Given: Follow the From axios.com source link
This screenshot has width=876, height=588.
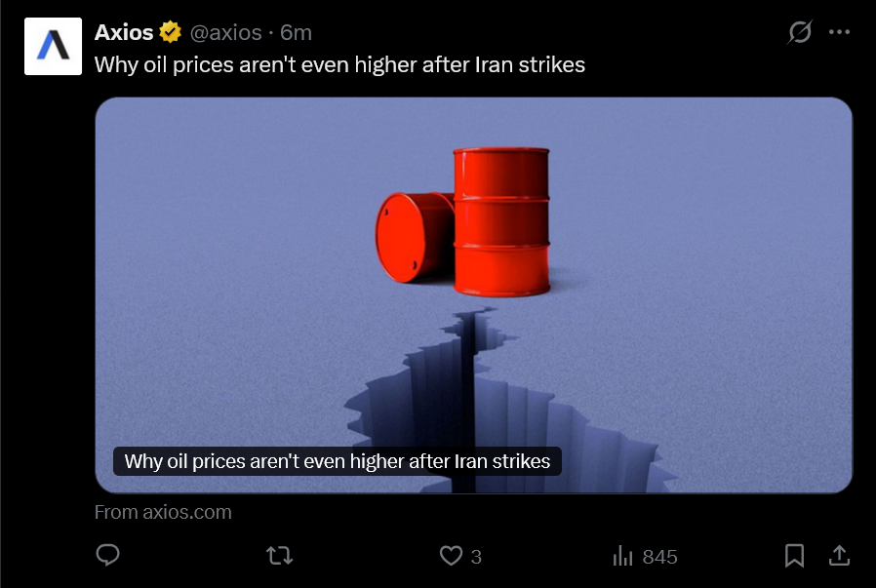Looking at the screenshot, I should [163, 512].
